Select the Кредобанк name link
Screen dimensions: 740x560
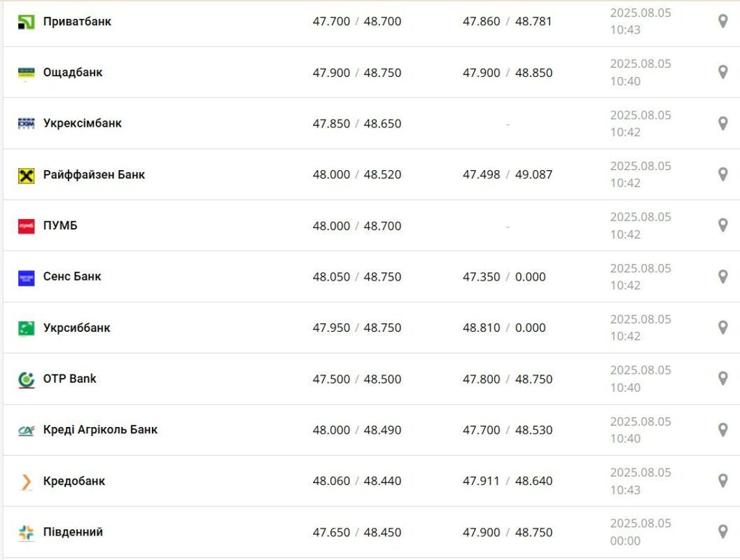coord(74,481)
